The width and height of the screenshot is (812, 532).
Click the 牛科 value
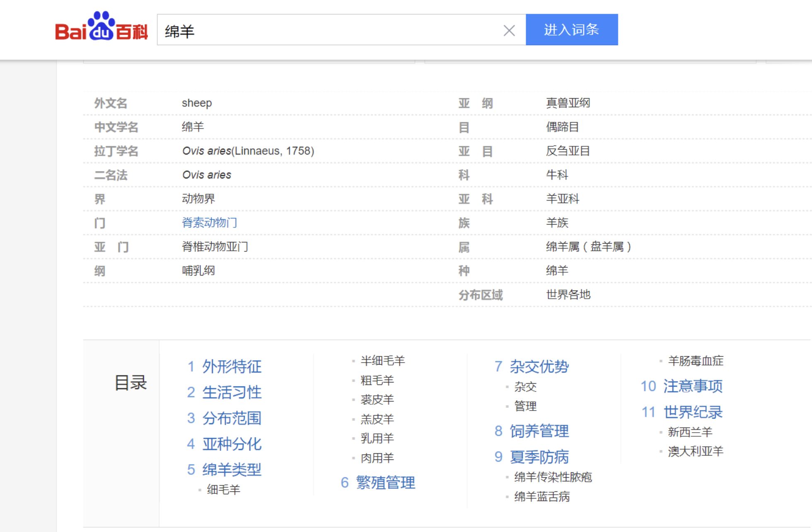[557, 175]
